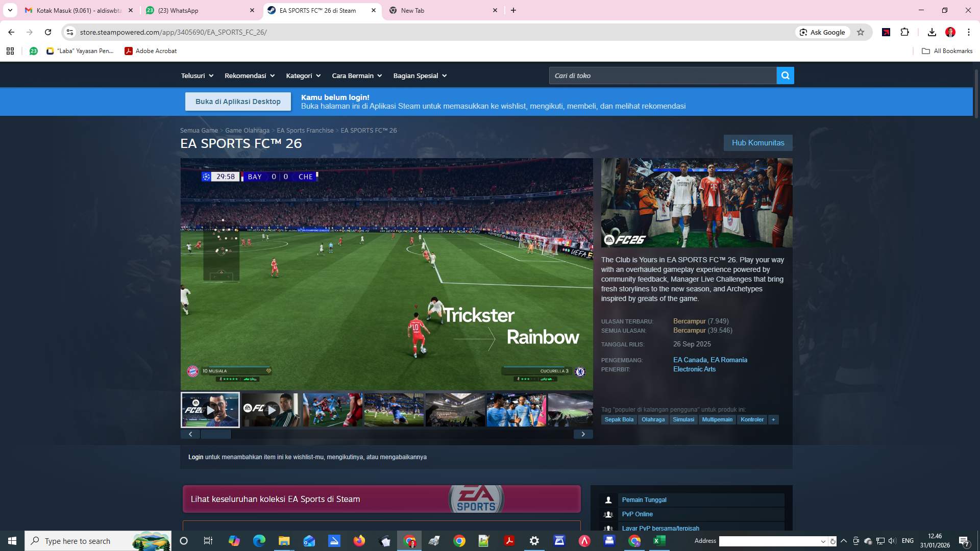Click the carousel position indicator bar below thumbnails
The image size is (980, 551).
[x=216, y=434]
